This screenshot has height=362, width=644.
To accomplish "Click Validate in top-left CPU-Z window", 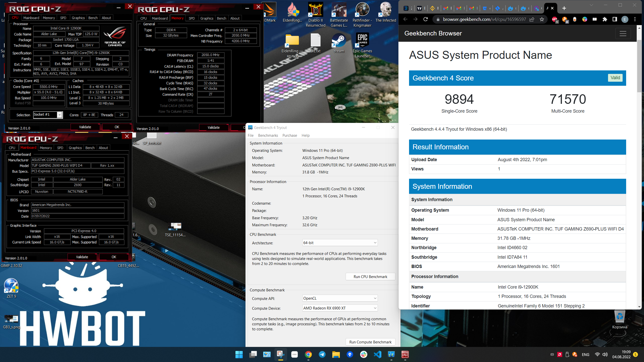I will click(85, 127).
